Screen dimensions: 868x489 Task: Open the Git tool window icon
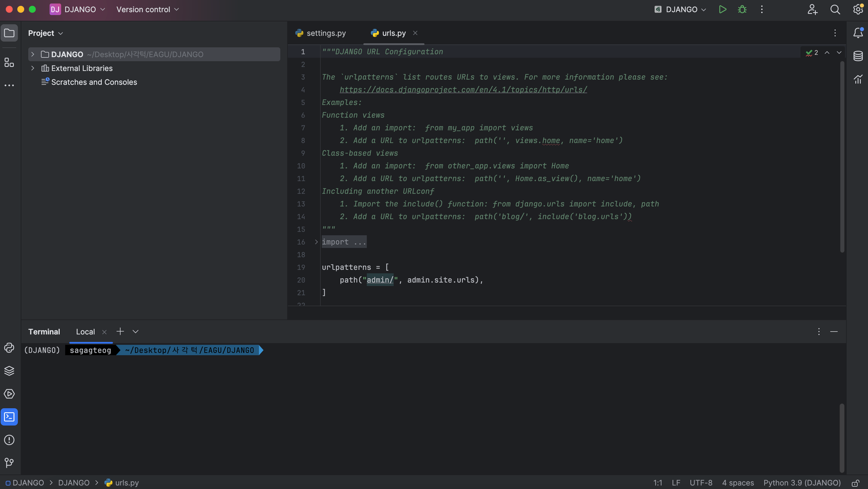point(9,462)
